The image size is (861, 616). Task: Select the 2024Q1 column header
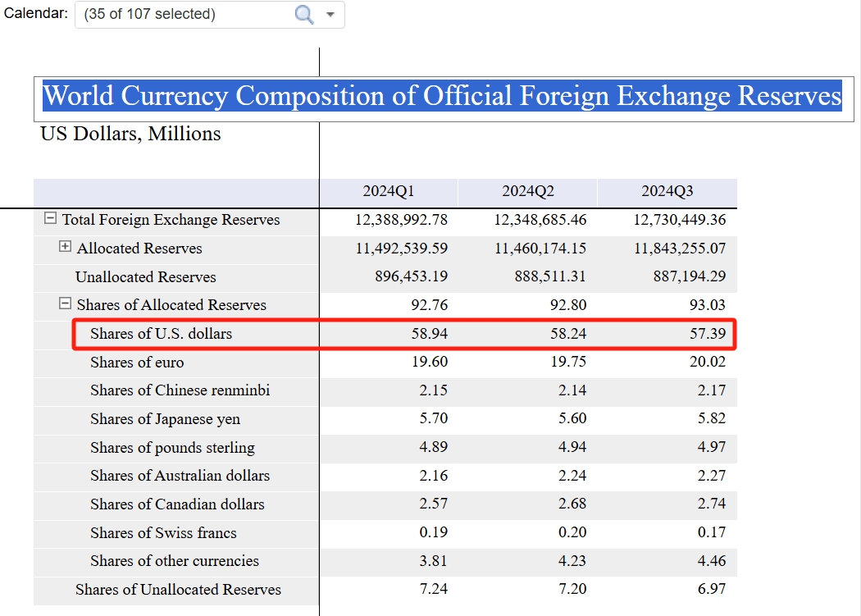click(x=389, y=191)
